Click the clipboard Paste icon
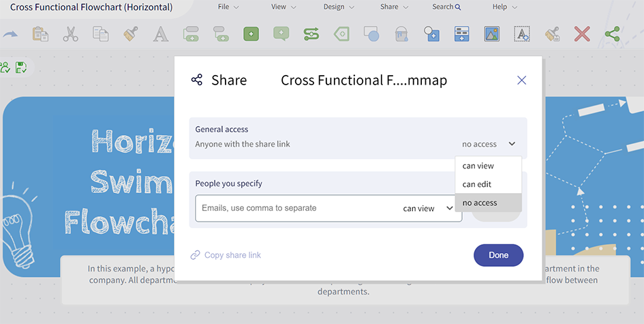 tap(40, 33)
